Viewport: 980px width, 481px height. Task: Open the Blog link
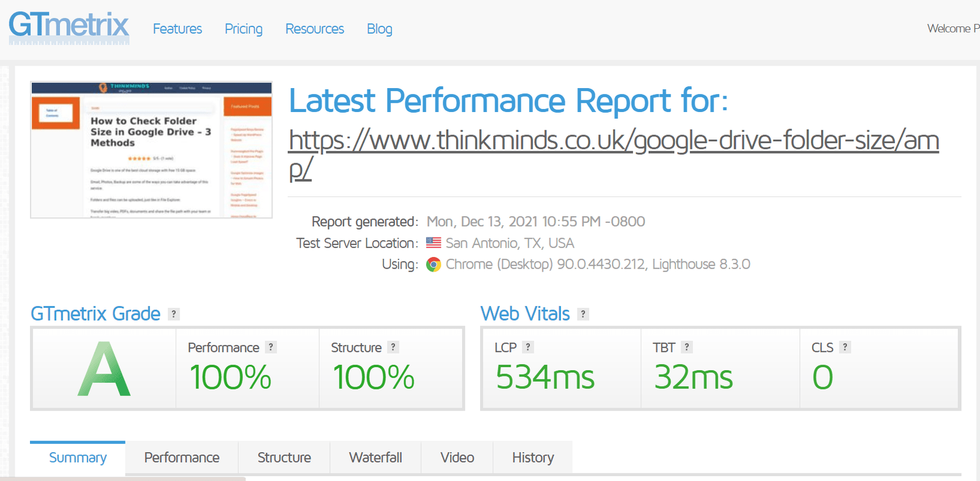click(x=379, y=29)
